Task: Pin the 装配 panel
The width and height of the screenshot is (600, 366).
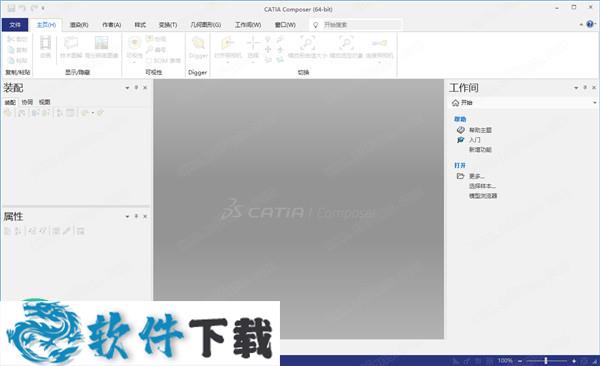Action: (x=136, y=88)
